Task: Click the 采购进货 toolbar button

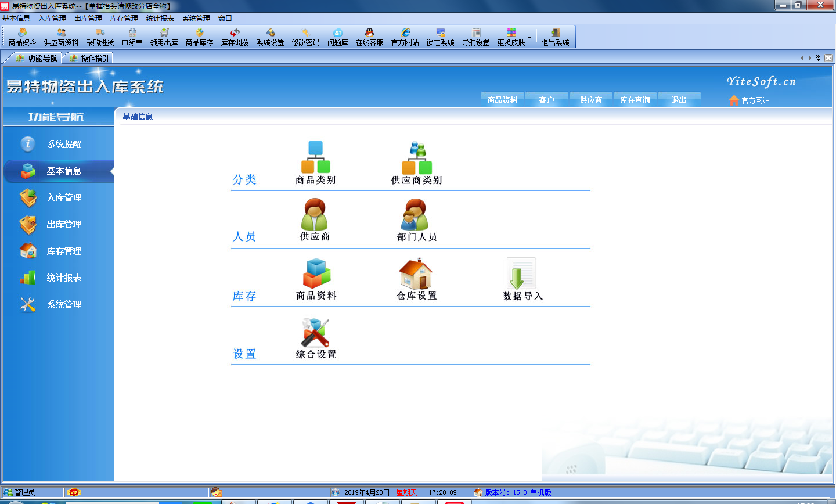Action: pyautogui.click(x=100, y=37)
